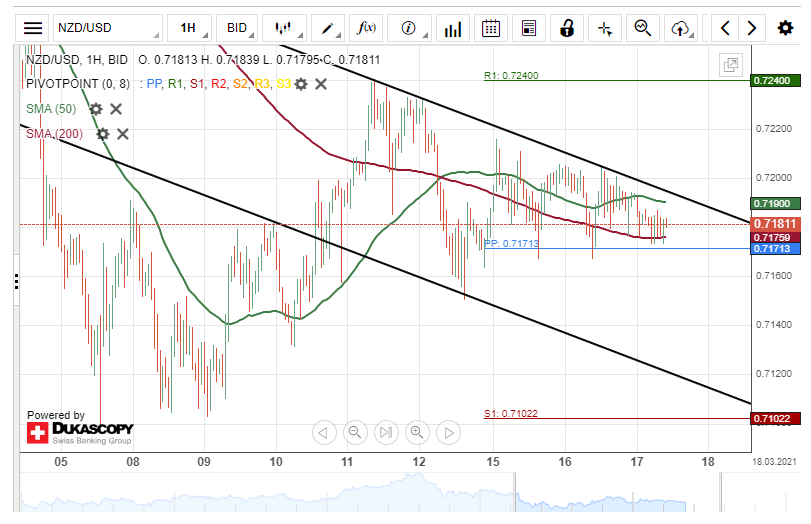811x524 pixels.
Task: Zoom in with the bottom magnifier plus
Action: coord(418,432)
